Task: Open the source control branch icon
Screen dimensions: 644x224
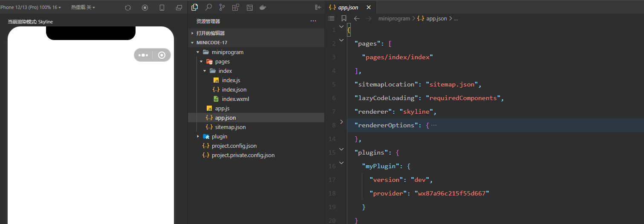Action: (x=222, y=7)
